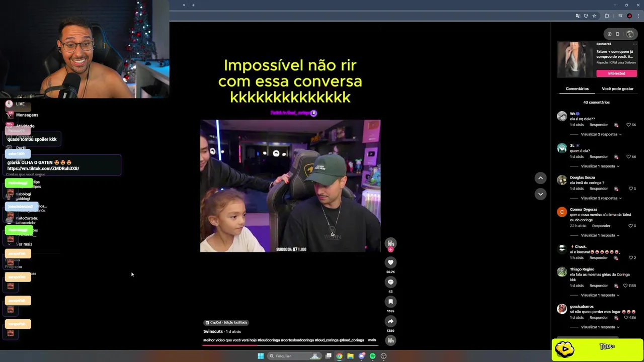Switch to the Comentários tab
Screen dimensions: 644x362
[x=577, y=89]
